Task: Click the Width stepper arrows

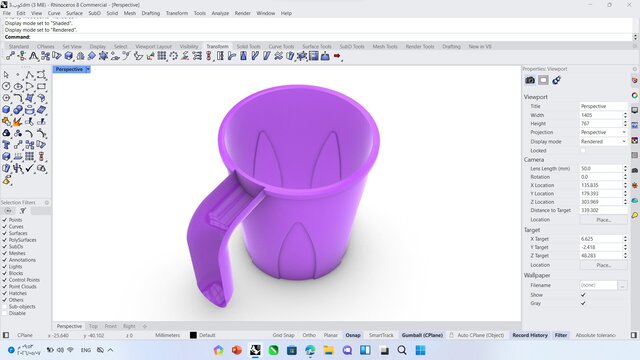Action: pyautogui.click(x=625, y=115)
